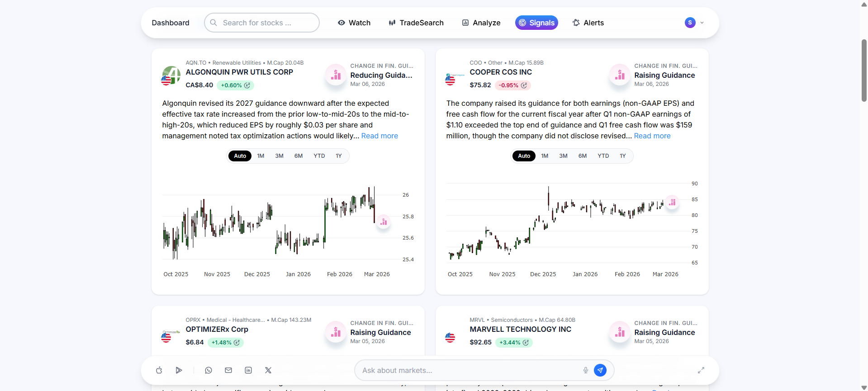Expand Algonquin summary with Read more
This screenshot has height=391, width=868.
[x=379, y=136]
